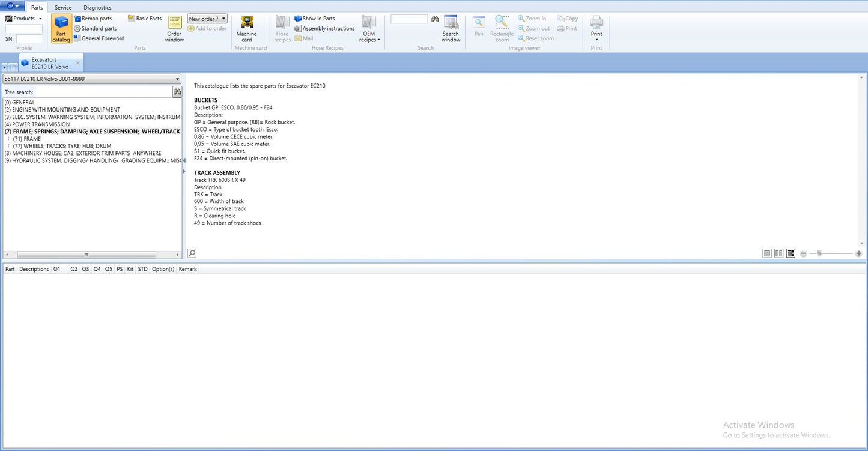Screen dimensions: 868x451
Task: Click the Tree search input field
Action: [103, 92]
